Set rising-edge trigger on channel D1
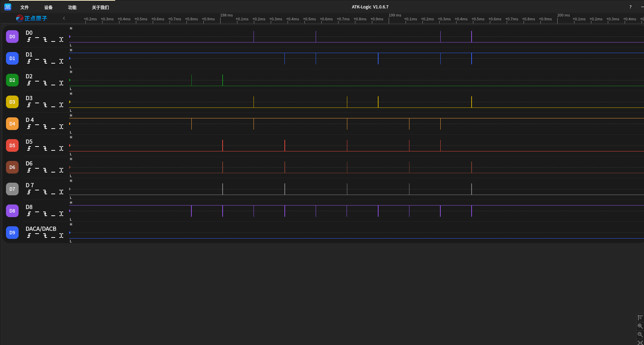The image size is (644, 345). click(29, 61)
